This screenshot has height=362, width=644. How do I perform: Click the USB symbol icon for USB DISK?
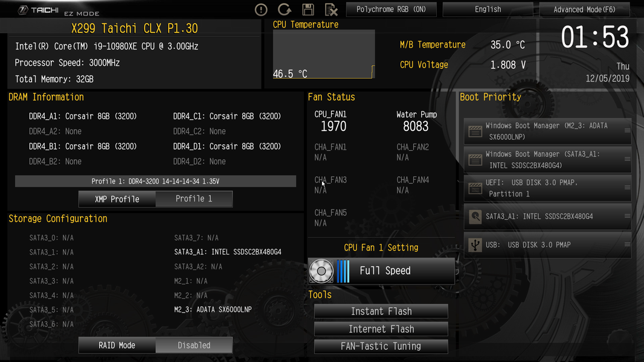point(475,245)
